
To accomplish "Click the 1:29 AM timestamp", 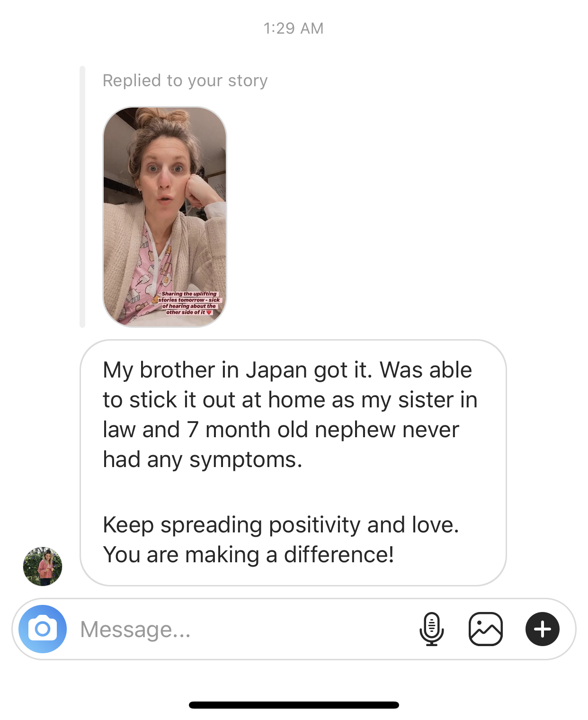I will (294, 28).
